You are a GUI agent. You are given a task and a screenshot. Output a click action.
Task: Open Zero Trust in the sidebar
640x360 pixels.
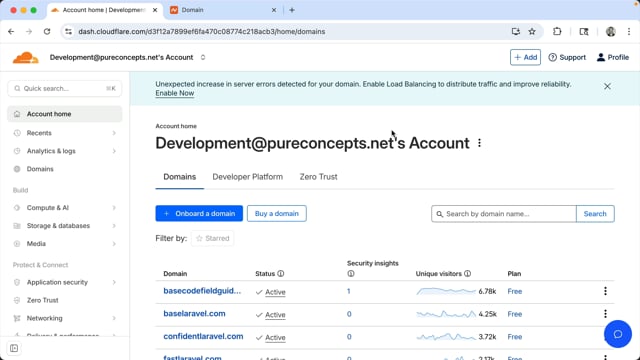(42, 300)
